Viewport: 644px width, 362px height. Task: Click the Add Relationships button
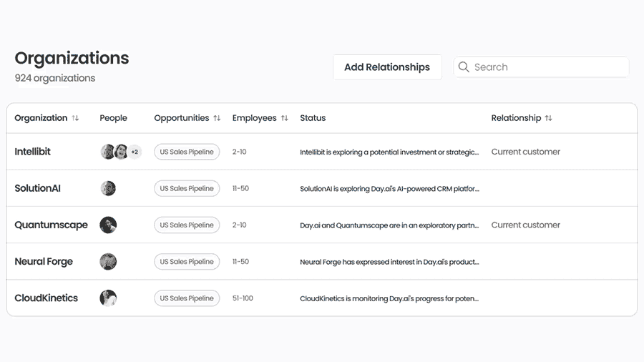[387, 67]
